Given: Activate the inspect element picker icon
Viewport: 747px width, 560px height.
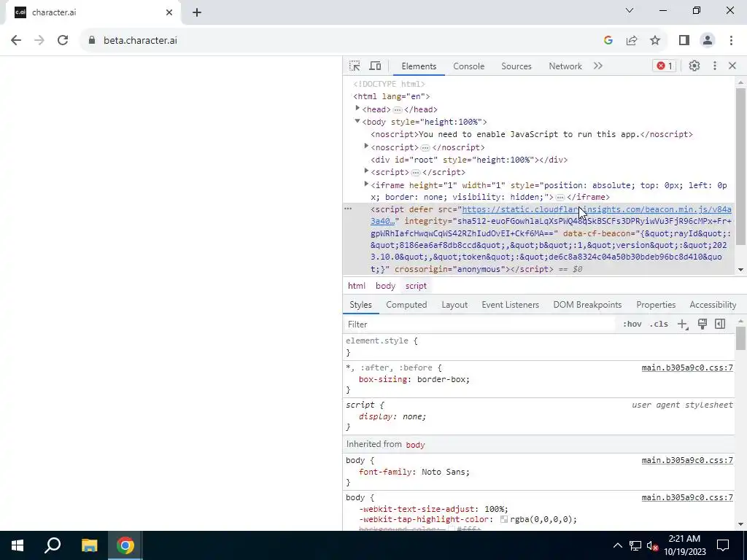Looking at the screenshot, I should (355, 66).
